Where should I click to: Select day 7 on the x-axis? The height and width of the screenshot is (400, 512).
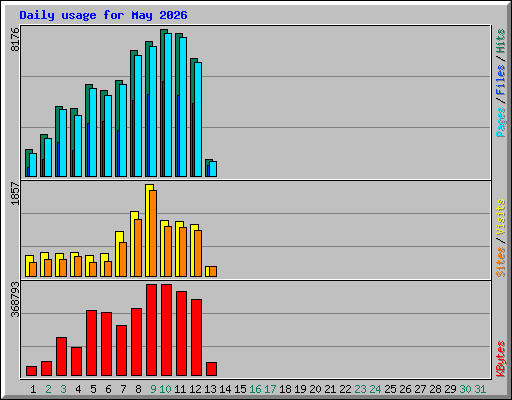click(x=123, y=389)
